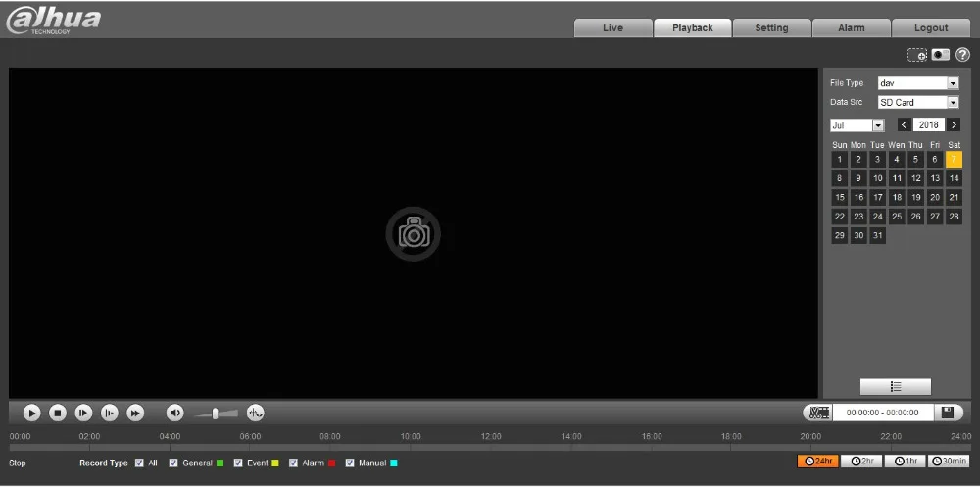
Task: Open the Setting tab
Action: pyautogui.click(x=771, y=28)
